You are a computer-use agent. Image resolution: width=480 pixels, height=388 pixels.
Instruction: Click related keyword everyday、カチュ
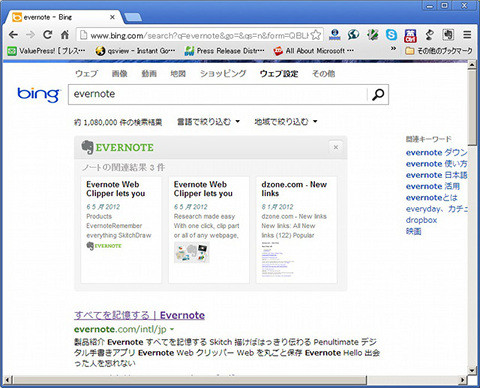point(437,209)
